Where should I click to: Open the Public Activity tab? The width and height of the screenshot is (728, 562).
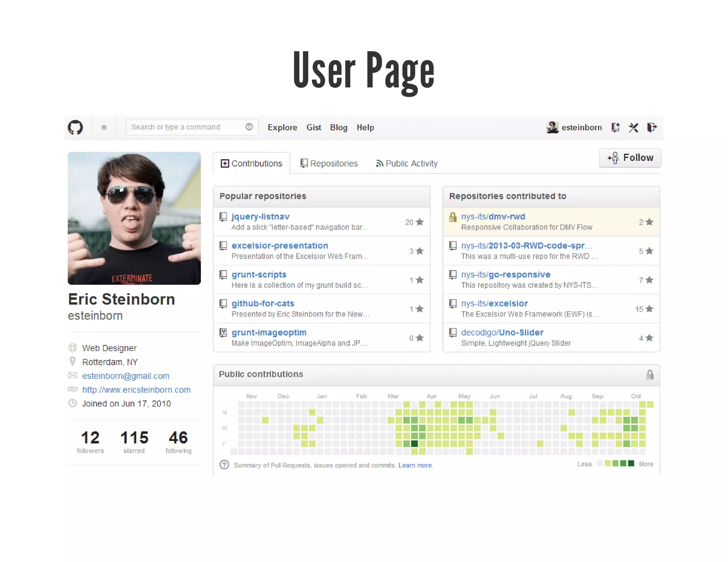pyautogui.click(x=407, y=163)
